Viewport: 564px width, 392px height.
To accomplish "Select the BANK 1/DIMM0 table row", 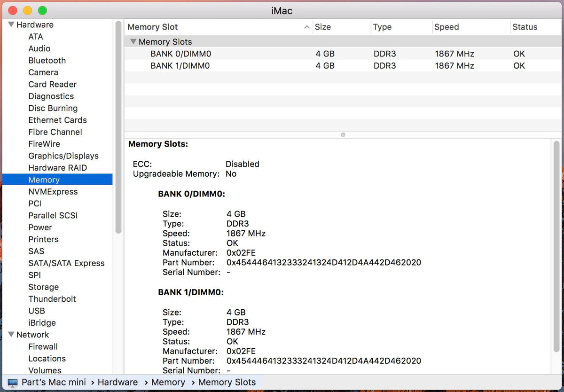I will click(x=342, y=66).
